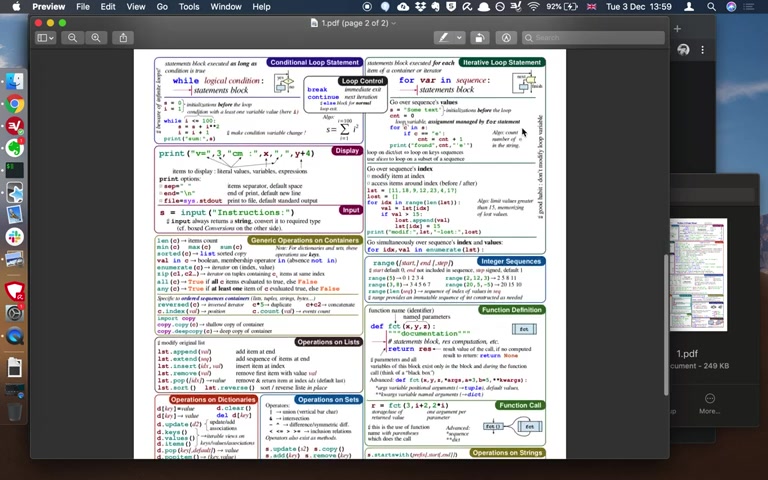Image resolution: width=768 pixels, height=480 pixels.
Task: Click the 'Iterative Loop Statement' heading
Action: pyautogui.click(x=502, y=62)
